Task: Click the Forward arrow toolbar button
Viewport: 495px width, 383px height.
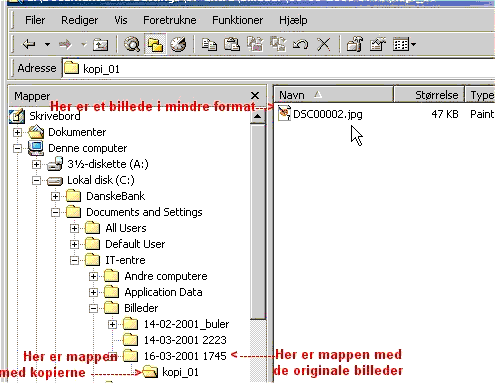Action: click(65, 44)
